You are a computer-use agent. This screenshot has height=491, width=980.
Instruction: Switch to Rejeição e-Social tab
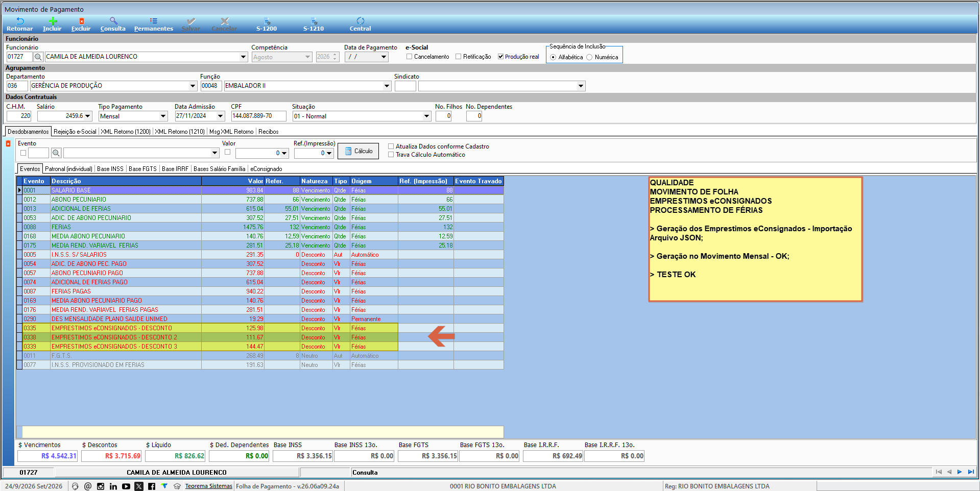coord(75,132)
